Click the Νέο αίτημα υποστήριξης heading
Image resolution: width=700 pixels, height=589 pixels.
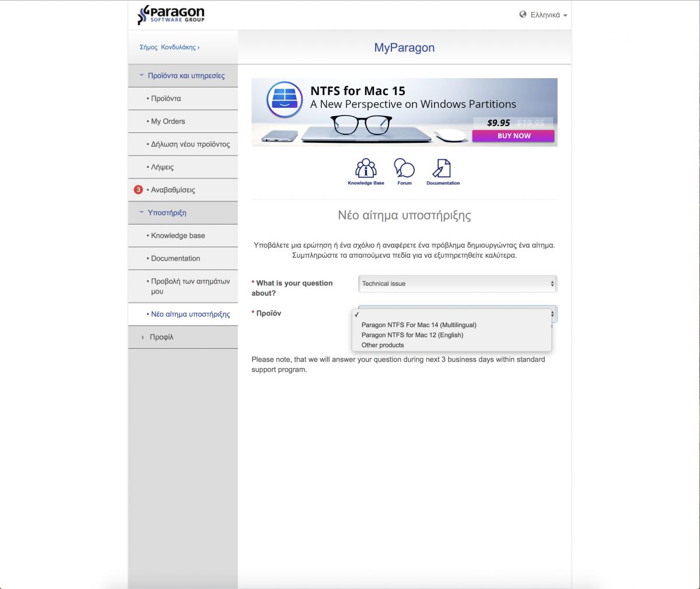coord(404,215)
